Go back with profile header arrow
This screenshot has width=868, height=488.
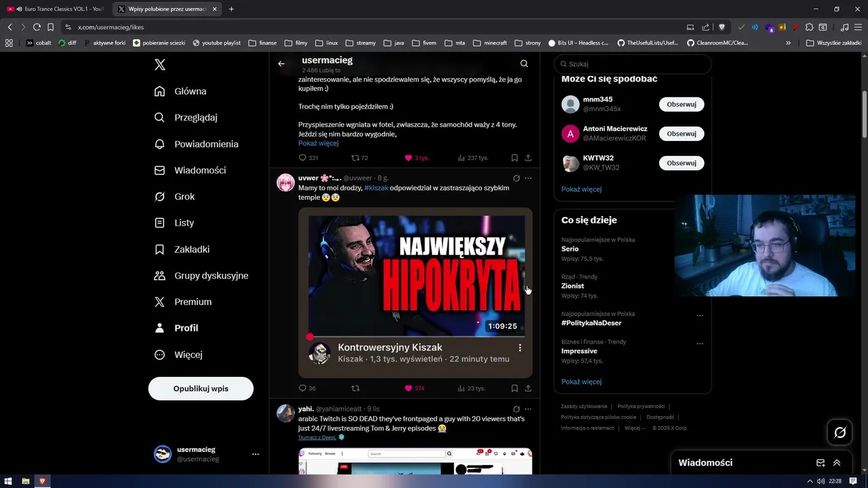281,64
